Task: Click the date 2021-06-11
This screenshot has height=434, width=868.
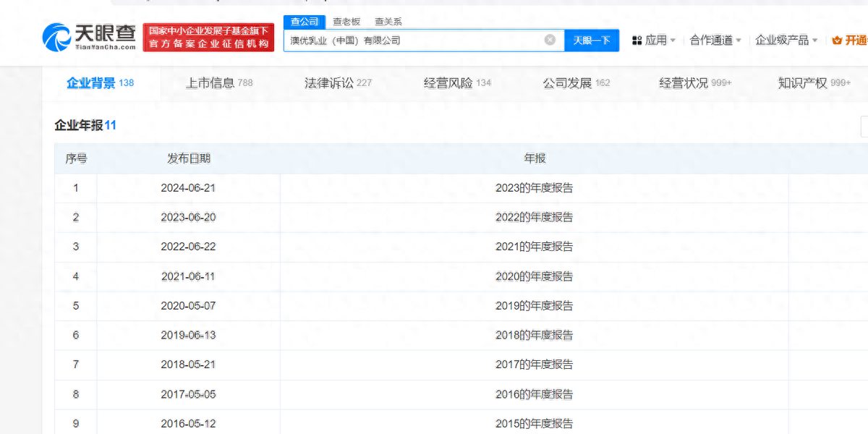Action: 188,276
